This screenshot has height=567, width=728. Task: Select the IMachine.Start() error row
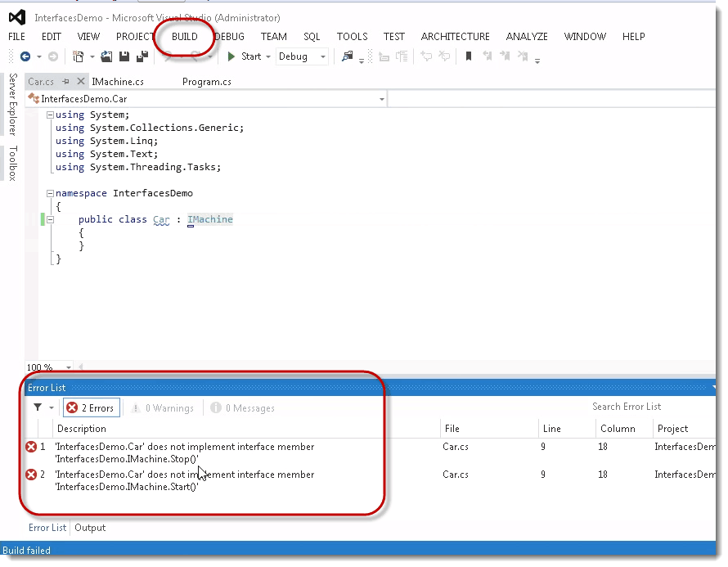[371, 480]
